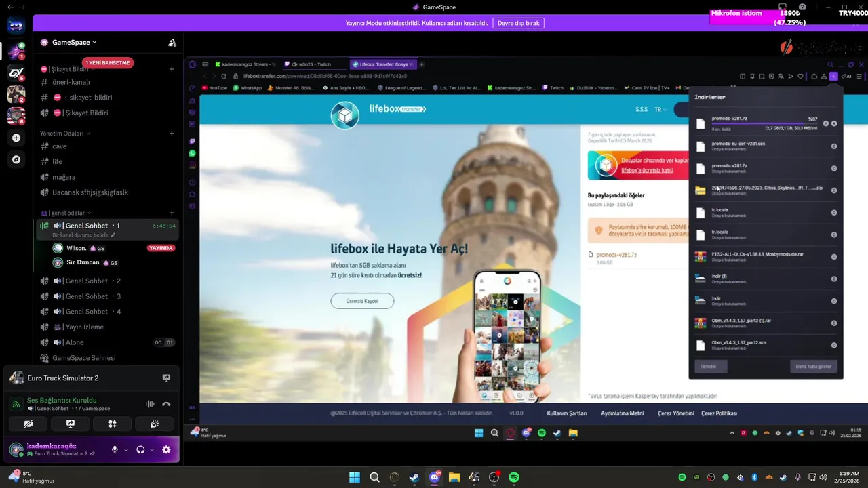Select user Wilson. in voice channel
The image size is (868, 488).
(x=114, y=248)
